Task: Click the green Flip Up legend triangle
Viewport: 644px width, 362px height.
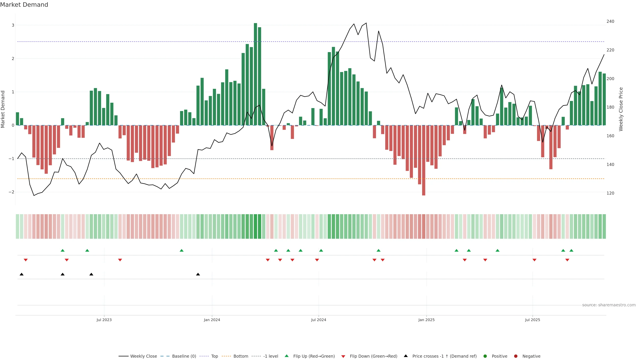Action: coord(286,356)
